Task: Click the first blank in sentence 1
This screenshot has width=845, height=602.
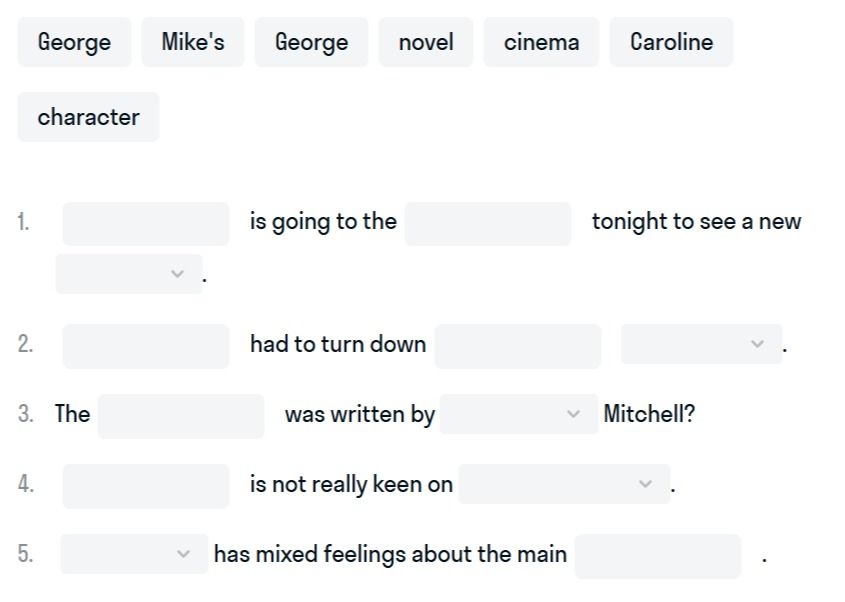Action: (x=146, y=224)
